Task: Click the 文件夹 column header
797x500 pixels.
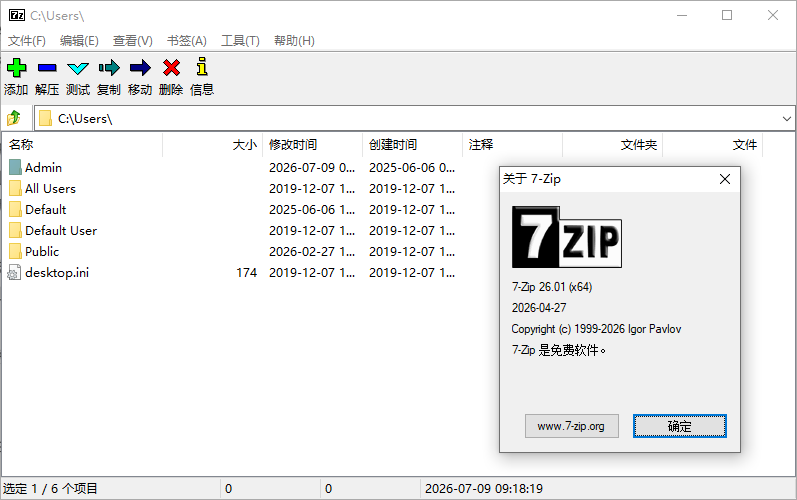Action: pos(612,145)
